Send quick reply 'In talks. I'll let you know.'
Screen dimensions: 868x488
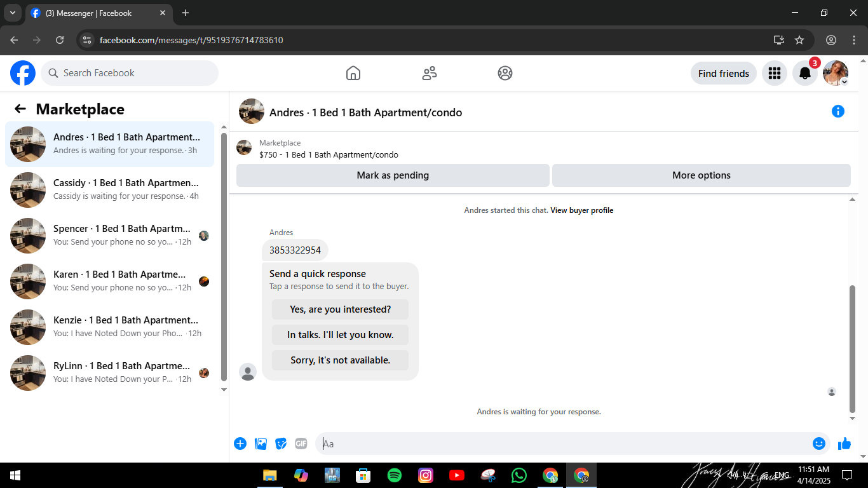[x=341, y=335]
